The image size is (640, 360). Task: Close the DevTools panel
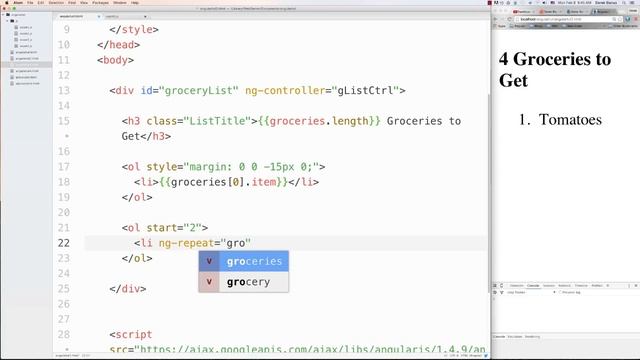point(636,286)
